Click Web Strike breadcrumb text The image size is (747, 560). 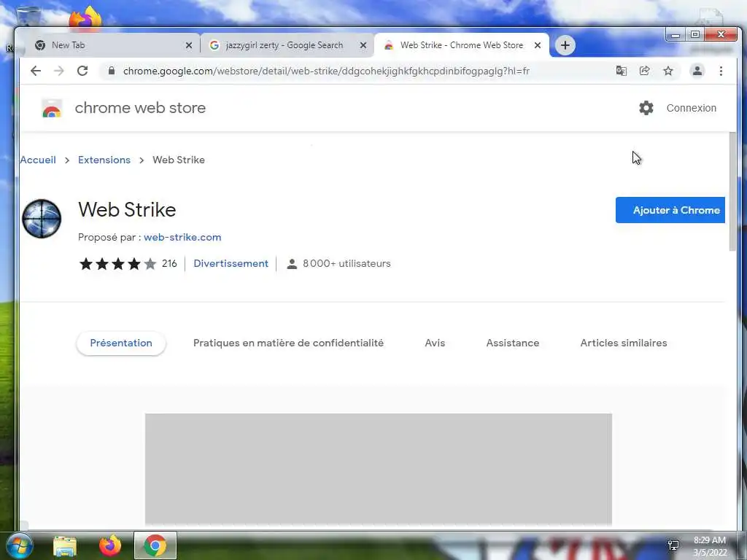click(x=179, y=160)
